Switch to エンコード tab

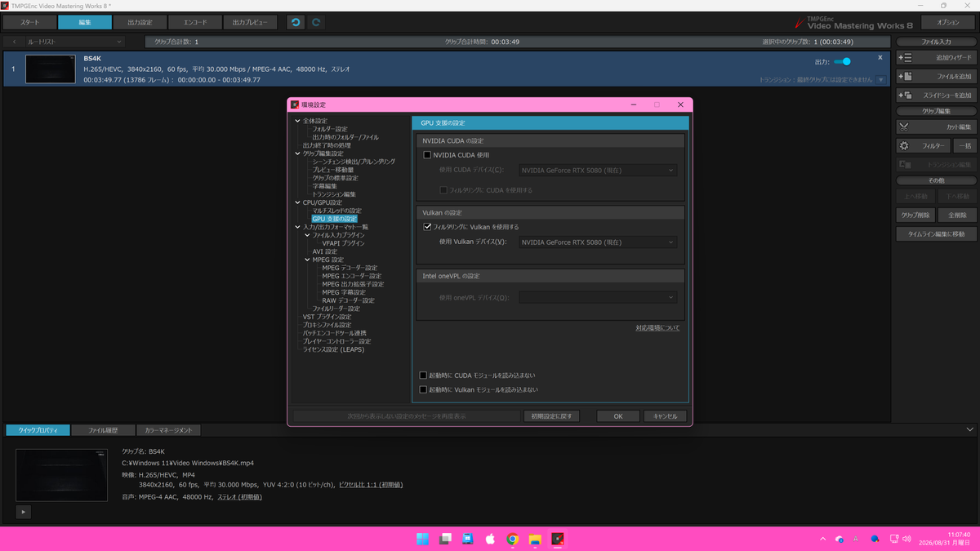click(195, 22)
